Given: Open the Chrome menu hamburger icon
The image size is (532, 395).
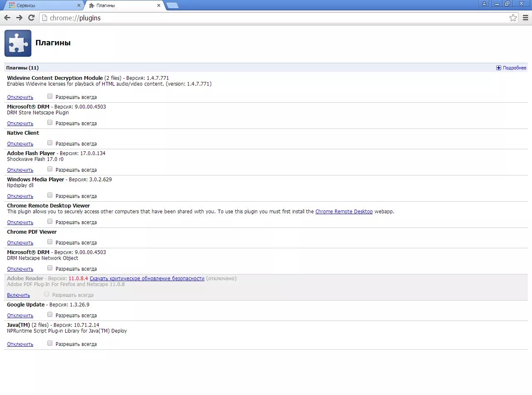Looking at the screenshot, I should (525, 17).
